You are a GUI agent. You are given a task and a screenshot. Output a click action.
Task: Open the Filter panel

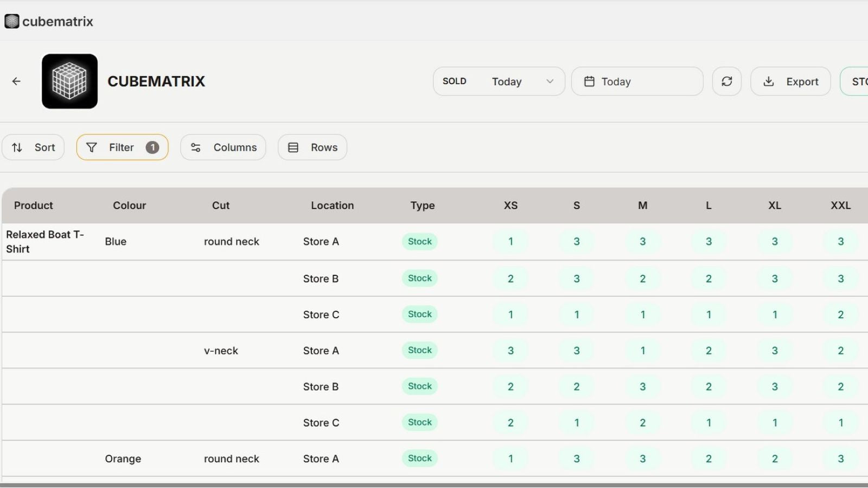tap(122, 147)
